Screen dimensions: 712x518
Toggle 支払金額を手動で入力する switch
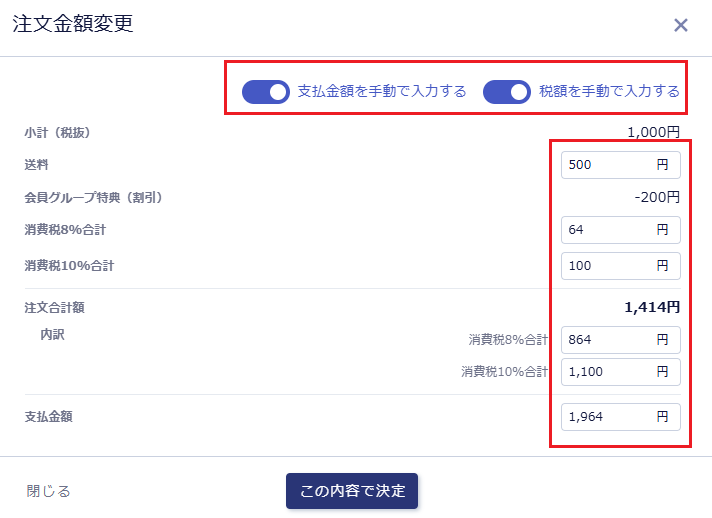[x=265, y=92]
